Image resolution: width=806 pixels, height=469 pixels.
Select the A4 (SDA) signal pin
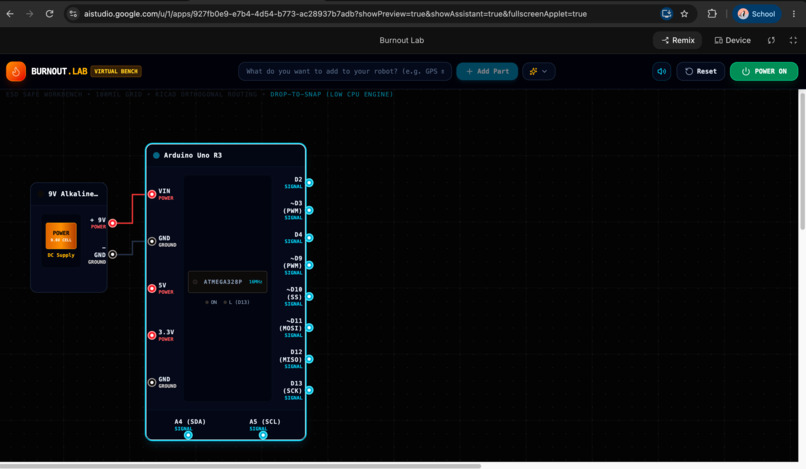click(x=189, y=435)
